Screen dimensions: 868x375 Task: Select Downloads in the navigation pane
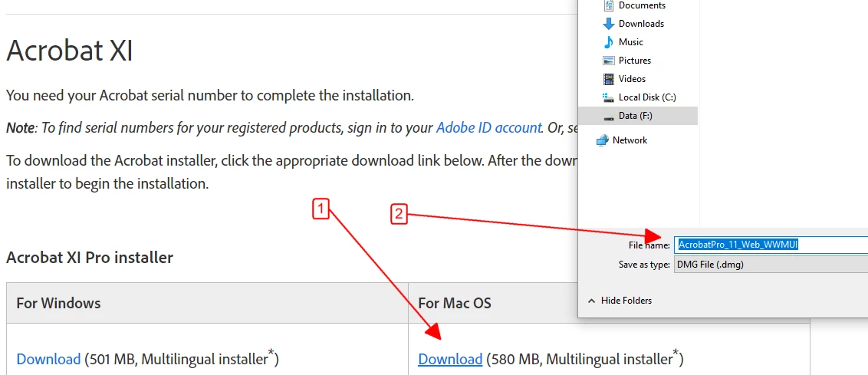tap(641, 24)
